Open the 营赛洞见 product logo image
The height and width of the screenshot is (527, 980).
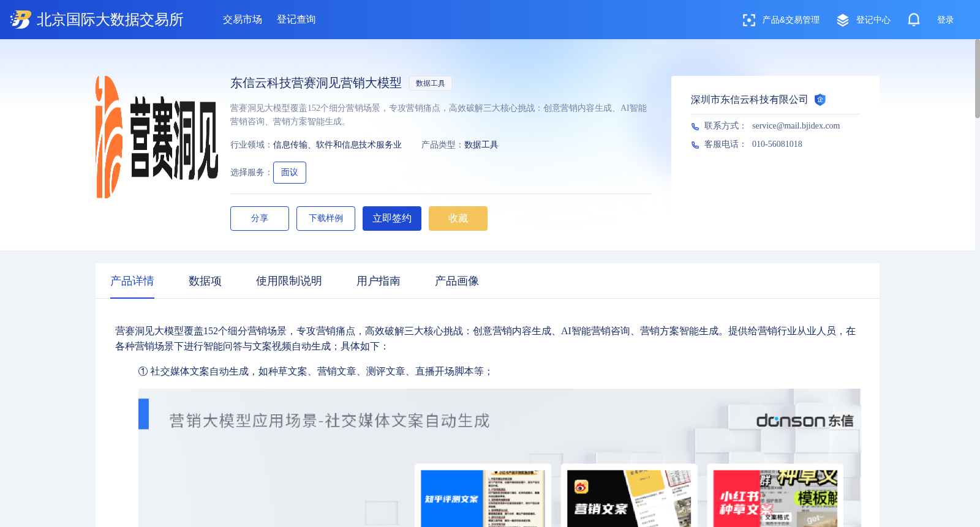click(x=157, y=137)
